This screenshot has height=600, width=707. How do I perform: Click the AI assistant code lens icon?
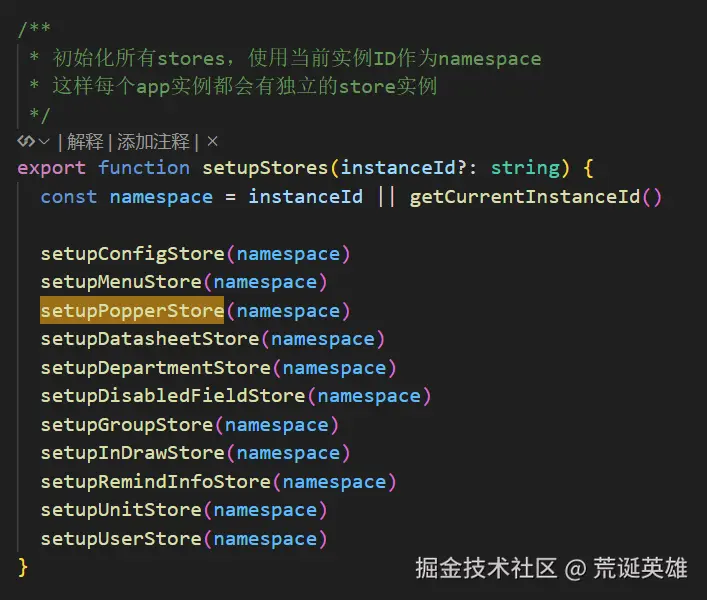25,142
